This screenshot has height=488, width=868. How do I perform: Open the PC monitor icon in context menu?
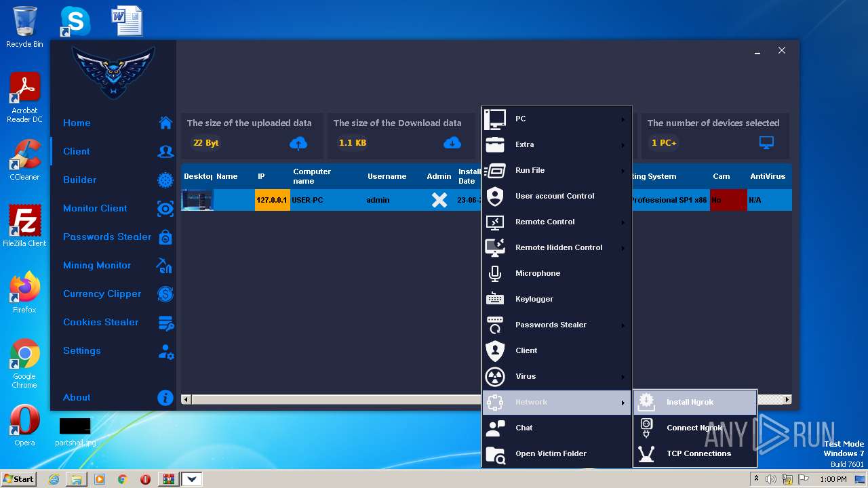click(495, 119)
